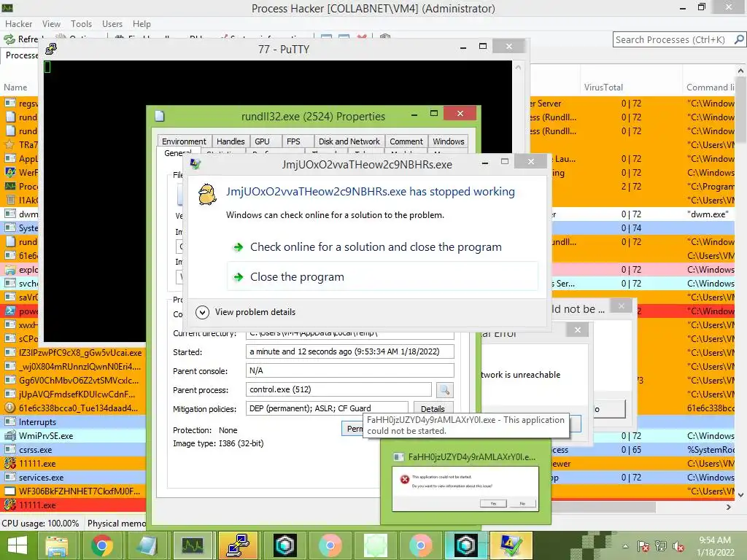This screenshot has width=747, height=560.
Task: Switch to the Handles tab
Action: click(x=231, y=141)
